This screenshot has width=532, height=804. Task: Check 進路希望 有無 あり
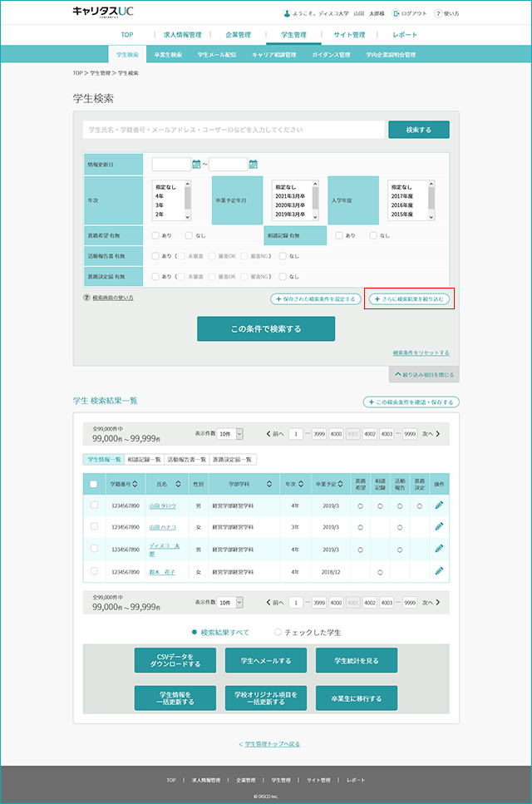pyautogui.click(x=155, y=235)
